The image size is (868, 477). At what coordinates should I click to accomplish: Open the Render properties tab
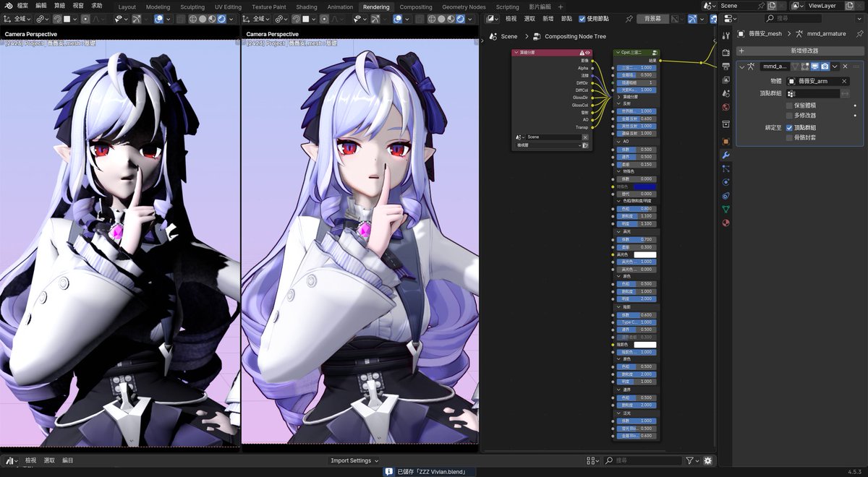click(x=726, y=52)
